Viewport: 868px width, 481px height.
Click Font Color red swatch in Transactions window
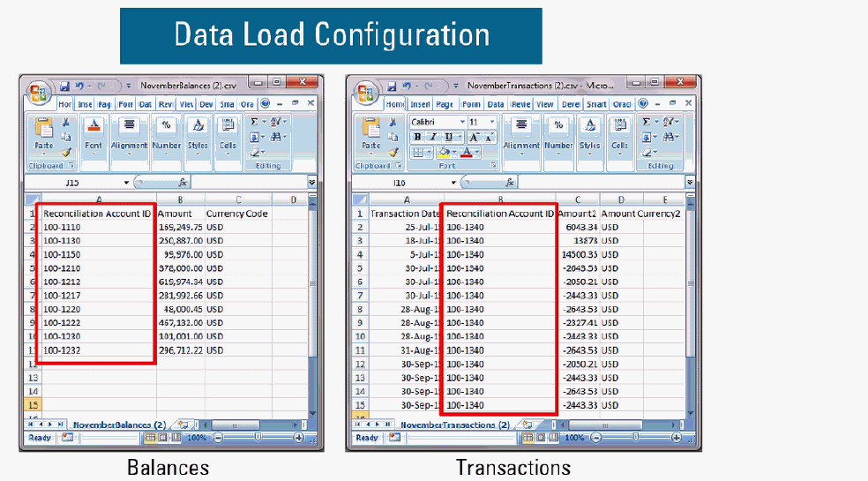click(x=466, y=152)
